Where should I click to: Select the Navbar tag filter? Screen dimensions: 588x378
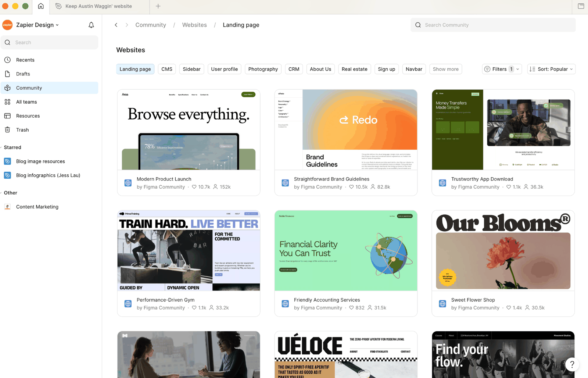pos(414,69)
